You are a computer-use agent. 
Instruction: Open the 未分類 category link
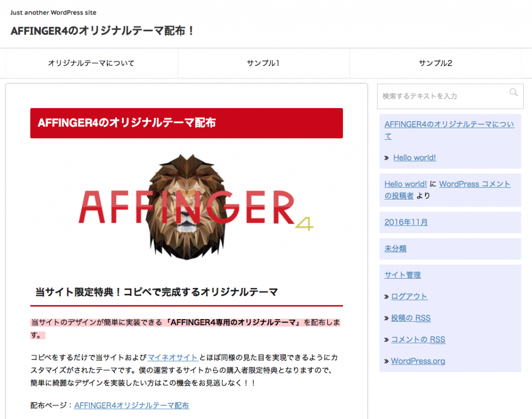pos(395,248)
